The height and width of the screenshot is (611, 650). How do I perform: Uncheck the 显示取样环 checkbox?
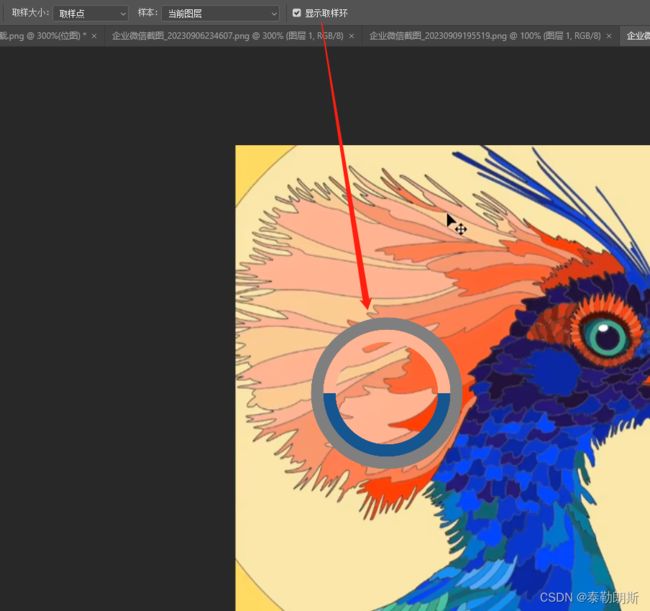(296, 13)
